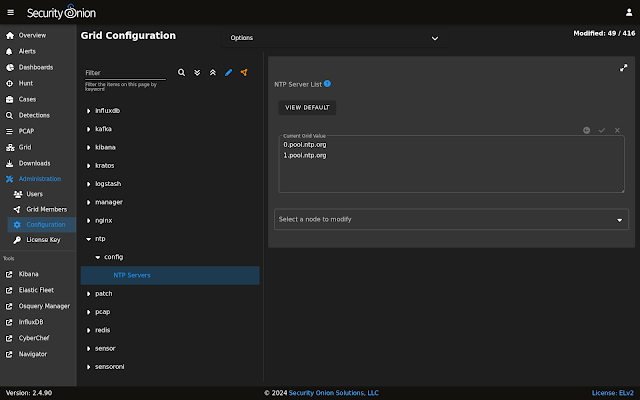Expand the influxdb tree node
Viewport: 640px width, 400px height.
tap(89, 111)
